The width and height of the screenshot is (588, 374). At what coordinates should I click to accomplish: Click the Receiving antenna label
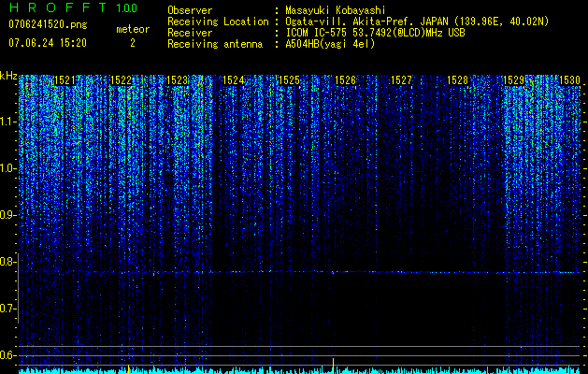(215, 44)
